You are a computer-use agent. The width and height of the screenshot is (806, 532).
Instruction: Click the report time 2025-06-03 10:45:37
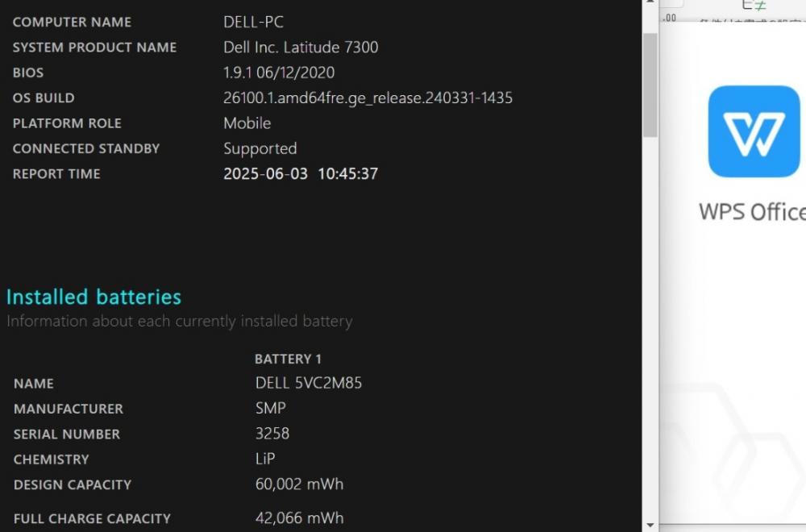click(301, 174)
